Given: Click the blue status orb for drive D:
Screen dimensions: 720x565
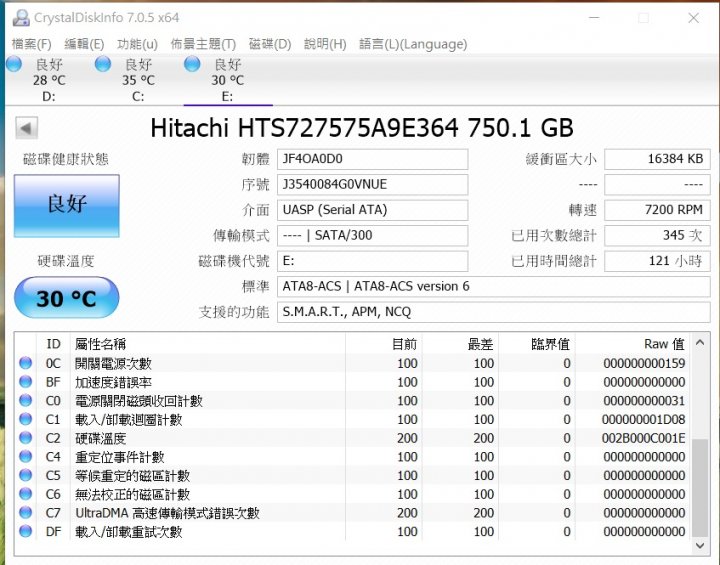Looking at the screenshot, I should [x=14, y=64].
